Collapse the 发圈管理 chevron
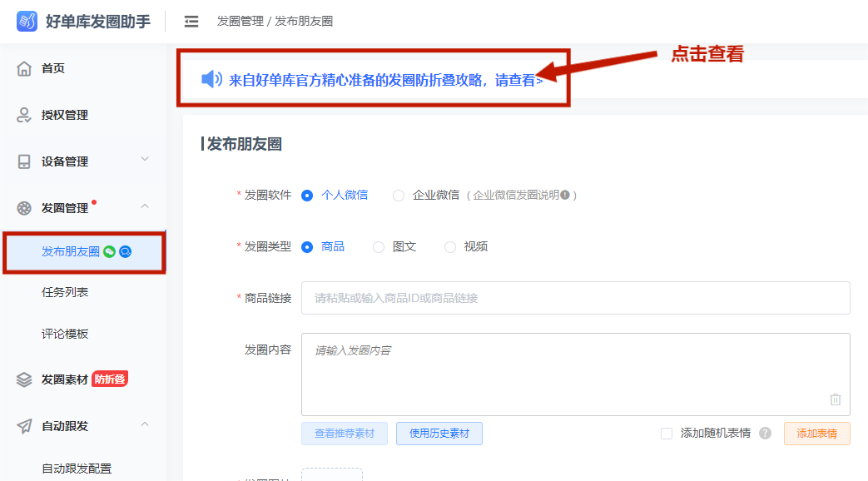 click(145, 206)
